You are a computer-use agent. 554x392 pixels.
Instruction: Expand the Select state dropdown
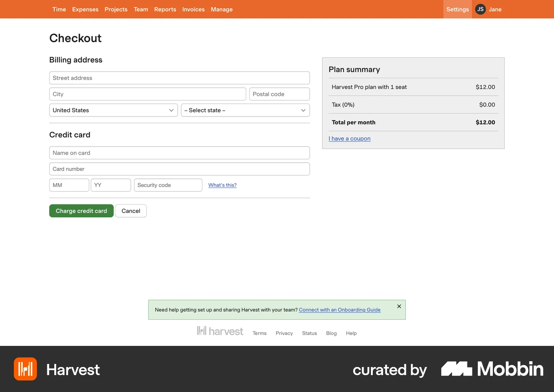pyautogui.click(x=245, y=110)
